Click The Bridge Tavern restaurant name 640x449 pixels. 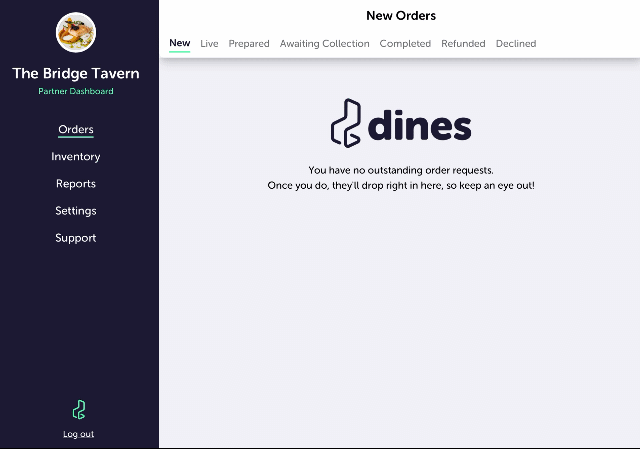point(76,73)
